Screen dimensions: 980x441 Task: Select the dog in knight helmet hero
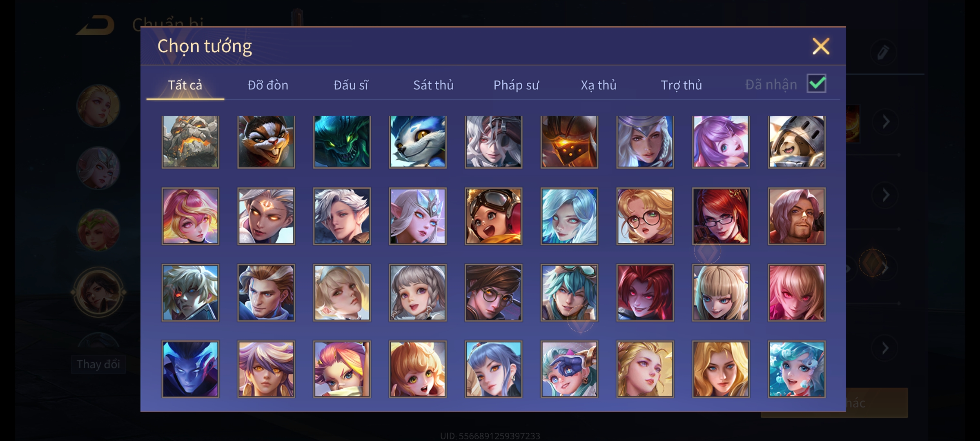pyautogui.click(x=797, y=142)
